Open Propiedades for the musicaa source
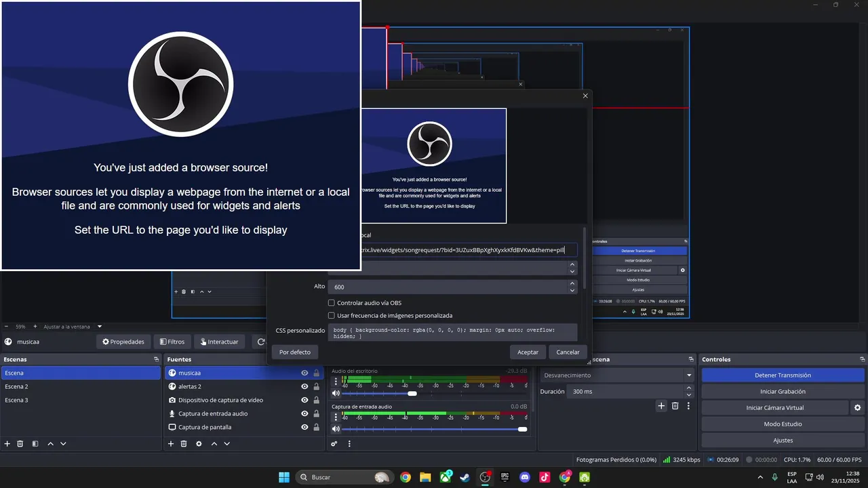Viewport: 868px width, 488px height. 123,342
